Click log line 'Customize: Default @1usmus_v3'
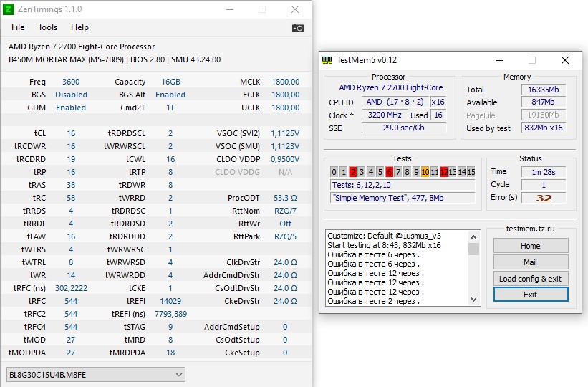 click(x=385, y=236)
